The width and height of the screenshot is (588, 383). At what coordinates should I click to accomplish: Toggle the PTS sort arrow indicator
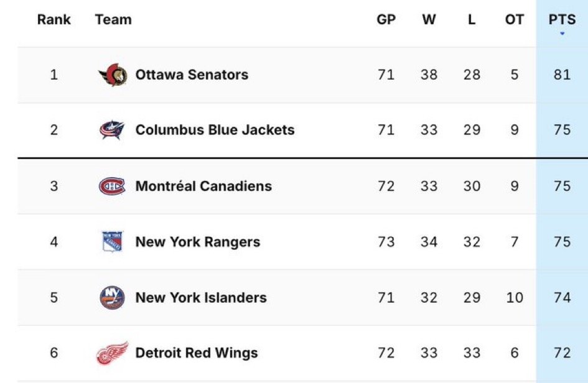562,34
